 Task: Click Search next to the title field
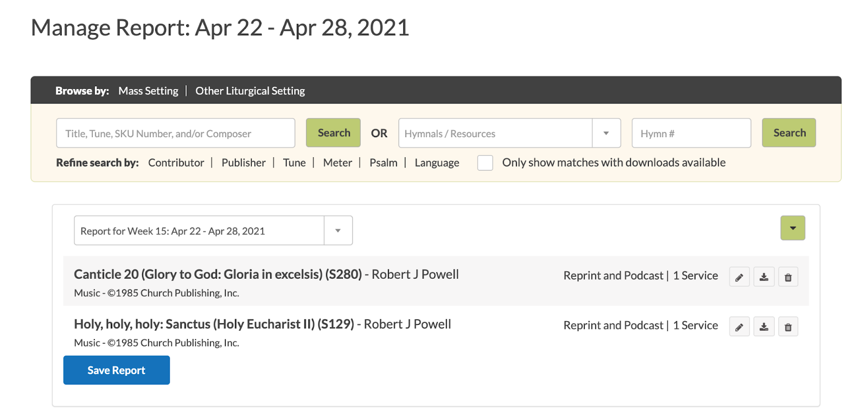(334, 133)
